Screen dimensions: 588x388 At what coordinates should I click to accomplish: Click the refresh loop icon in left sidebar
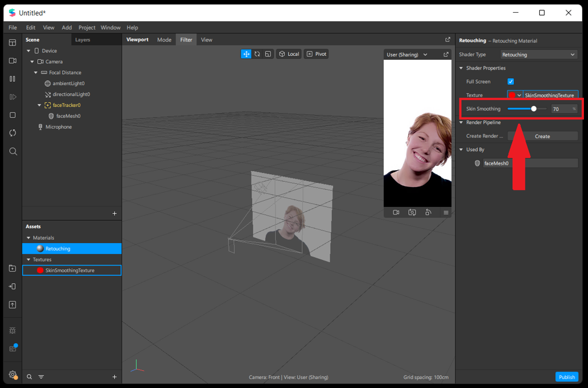pyautogui.click(x=13, y=133)
